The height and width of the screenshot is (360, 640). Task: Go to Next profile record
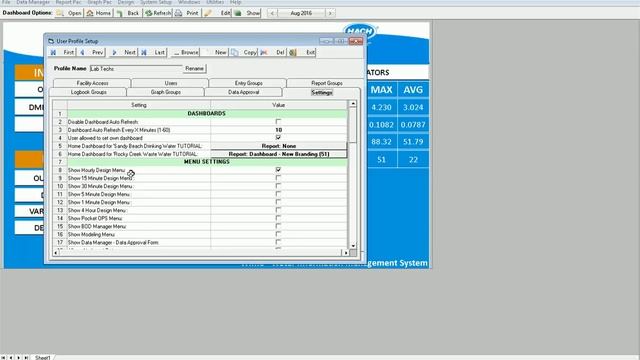tap(124, 52)
